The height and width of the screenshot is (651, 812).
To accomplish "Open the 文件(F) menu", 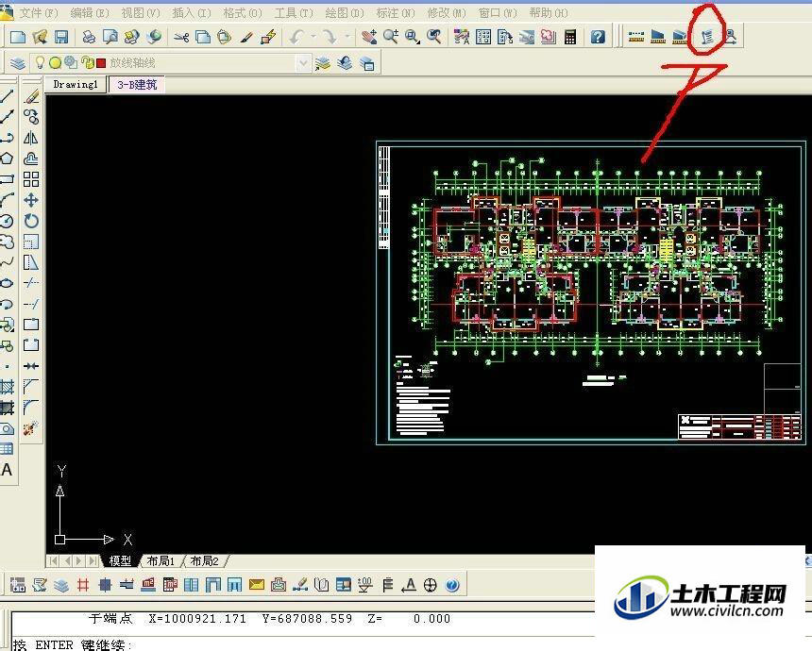I will [x=39, y=12].
